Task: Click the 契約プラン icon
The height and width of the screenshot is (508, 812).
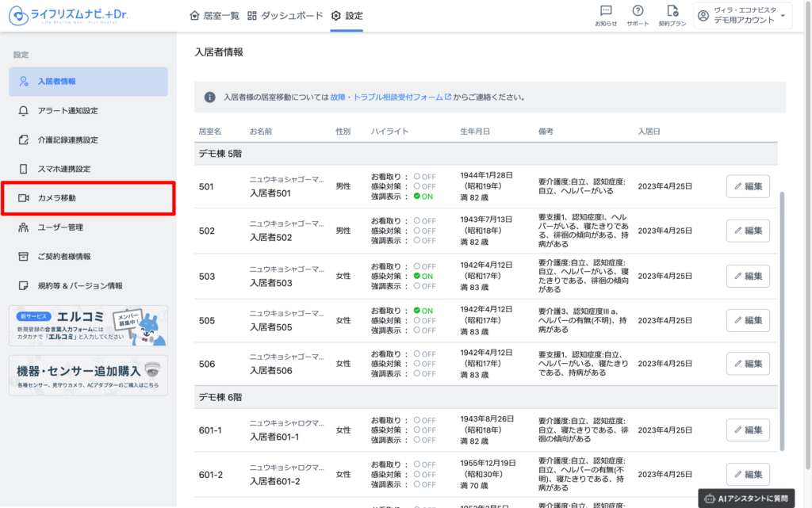Action: click(672, 15)
